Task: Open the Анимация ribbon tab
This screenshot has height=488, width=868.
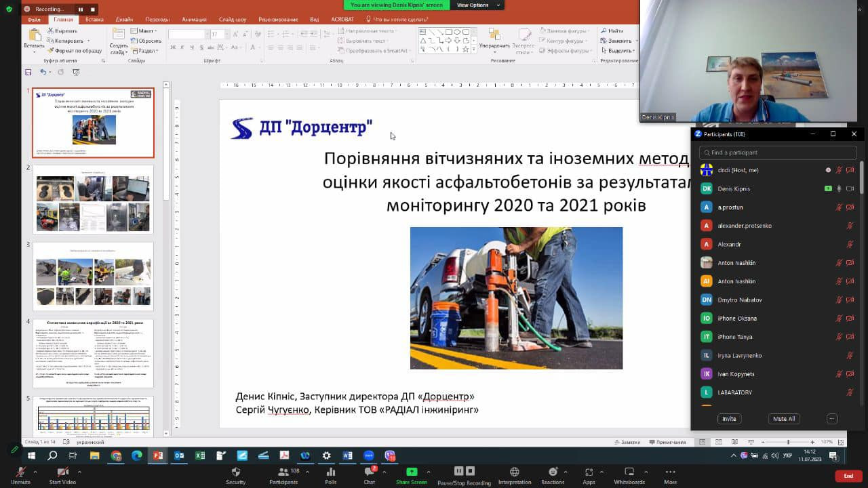Action: 194,20
